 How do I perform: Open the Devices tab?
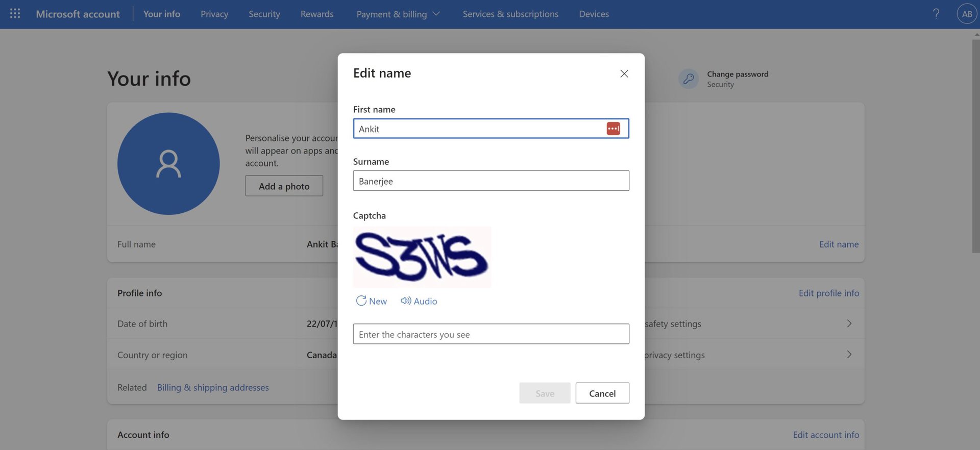(x=594, y=14)
